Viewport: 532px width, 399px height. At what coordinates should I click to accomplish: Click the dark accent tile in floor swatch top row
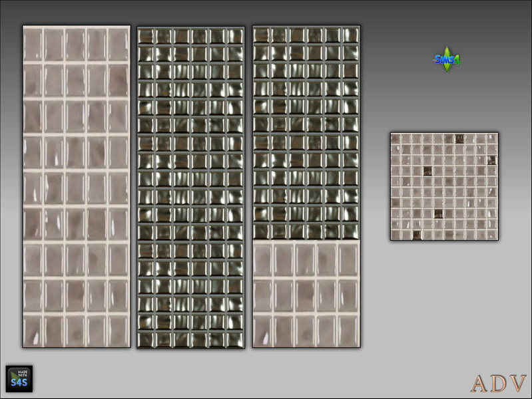pos(459,138)
